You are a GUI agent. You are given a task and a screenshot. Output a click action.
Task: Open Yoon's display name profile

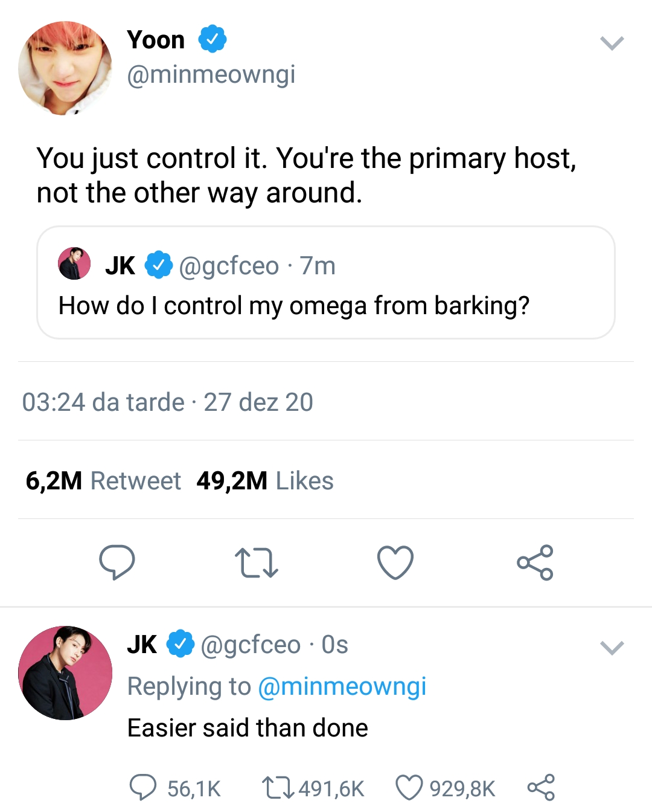point(156,40)
